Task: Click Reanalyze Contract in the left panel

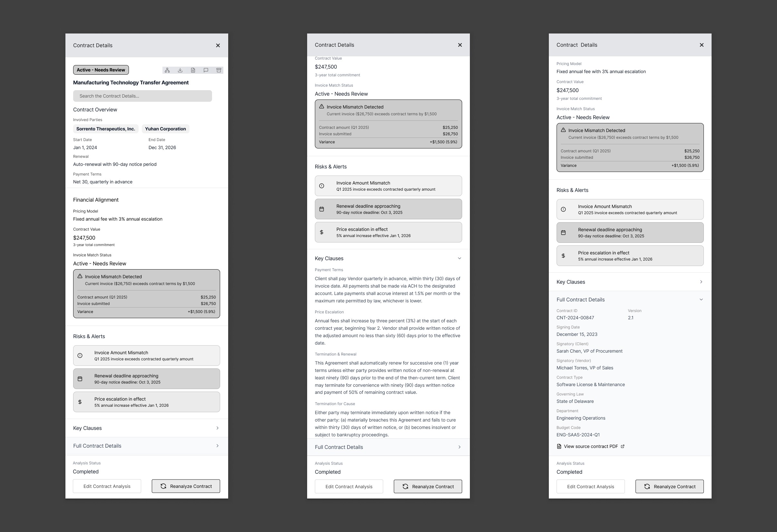Action: pyautogui.click(x=186, y=486)
